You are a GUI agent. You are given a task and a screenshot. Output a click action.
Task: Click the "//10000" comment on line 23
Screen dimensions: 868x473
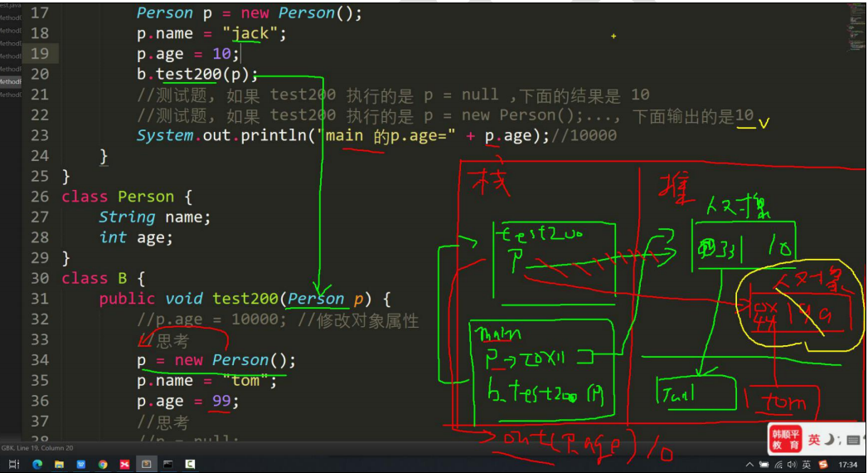pyautogui.click(x=584, y=136)
